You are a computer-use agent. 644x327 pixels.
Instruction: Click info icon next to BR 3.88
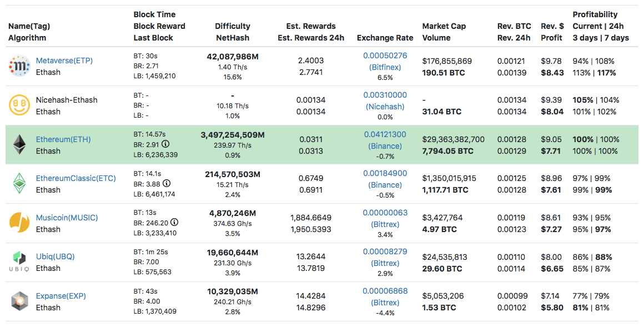(167, 183)
